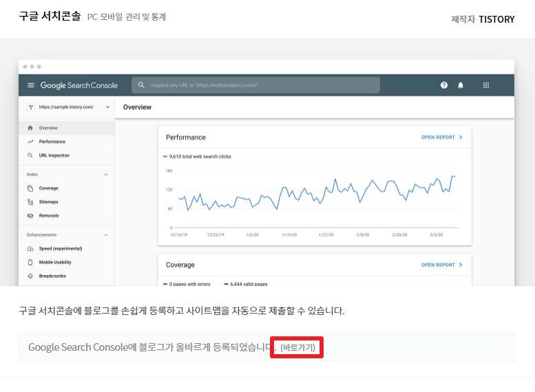Select Mobile Usability in the sidebar
Viewport: 535px width, 392px height.
click(67, 262)
